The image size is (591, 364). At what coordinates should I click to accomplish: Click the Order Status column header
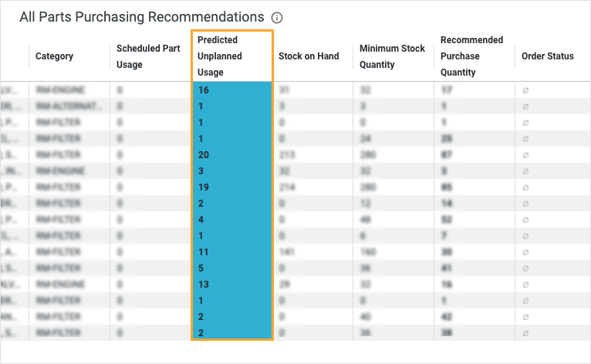(547, 56)
